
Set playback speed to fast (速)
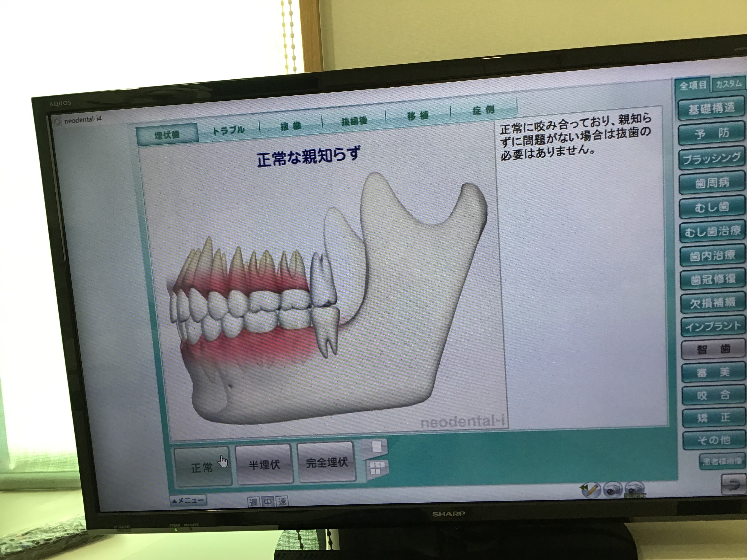tap(282, 501)
